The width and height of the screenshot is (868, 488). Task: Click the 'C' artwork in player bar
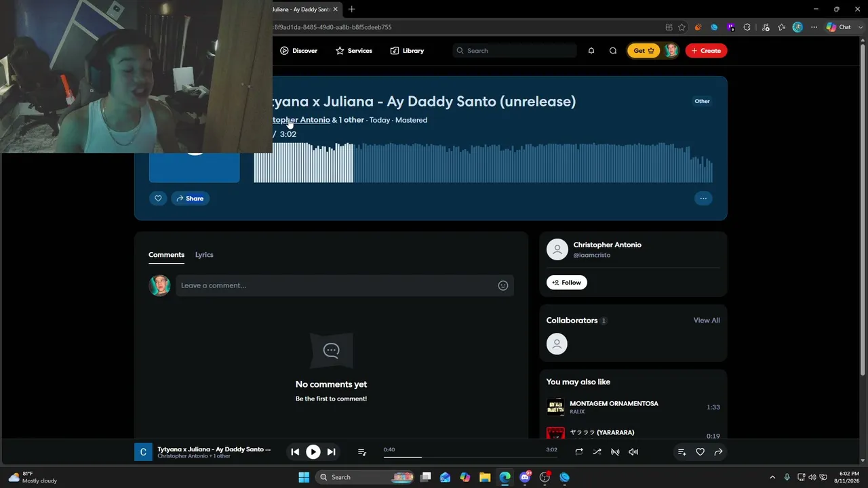tap(143, 452)
